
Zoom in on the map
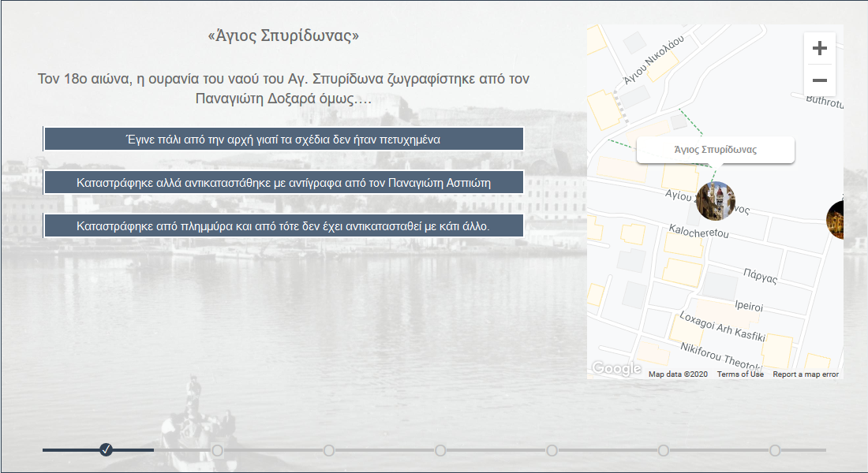click(x=819, y=48)
